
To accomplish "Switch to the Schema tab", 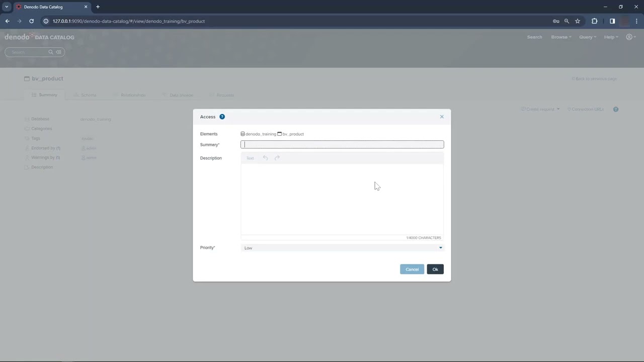I will 85,95.
